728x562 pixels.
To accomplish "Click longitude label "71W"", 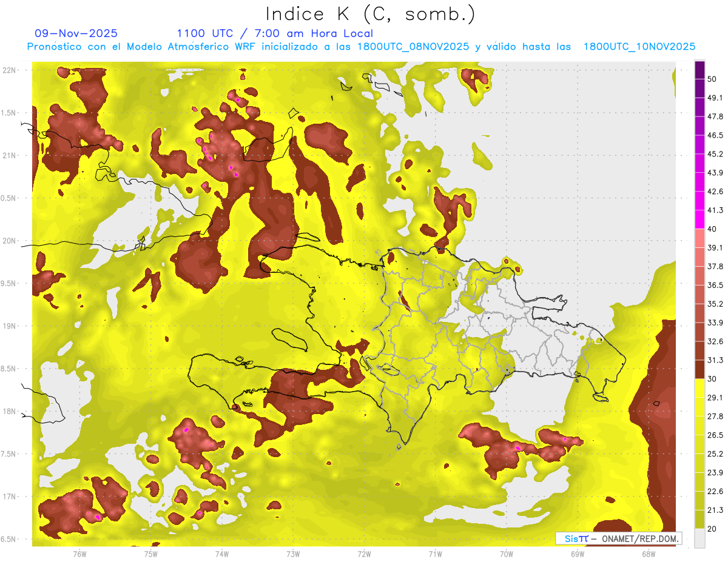I will click(435, 554).
